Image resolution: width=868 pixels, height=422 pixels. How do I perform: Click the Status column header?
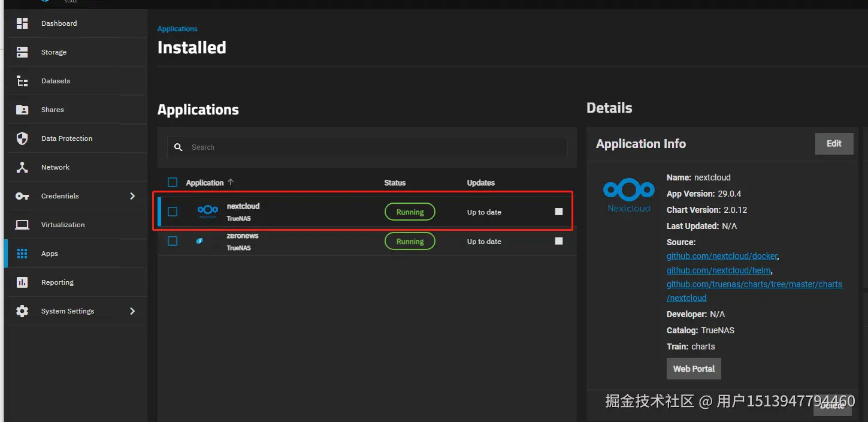coord(395,183)
